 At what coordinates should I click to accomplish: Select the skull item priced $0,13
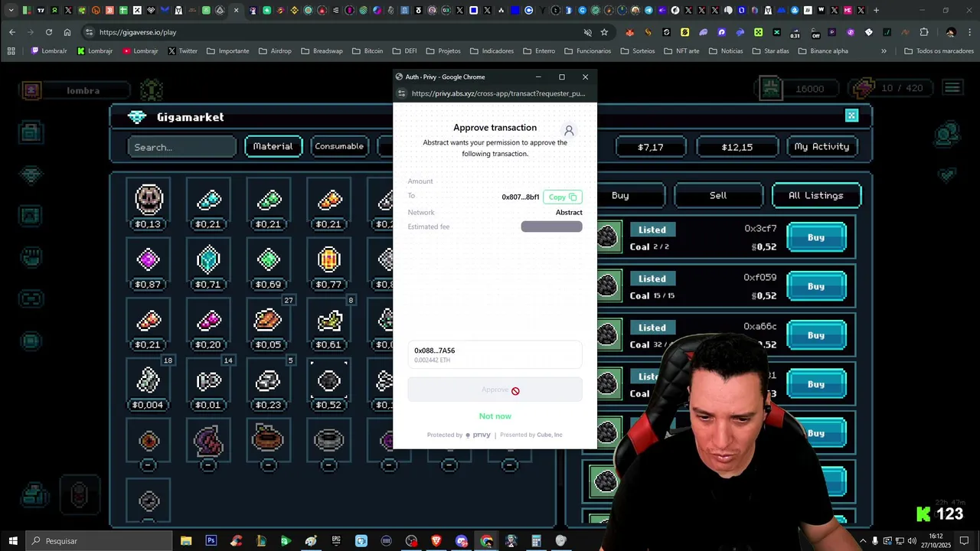point(149,201)
